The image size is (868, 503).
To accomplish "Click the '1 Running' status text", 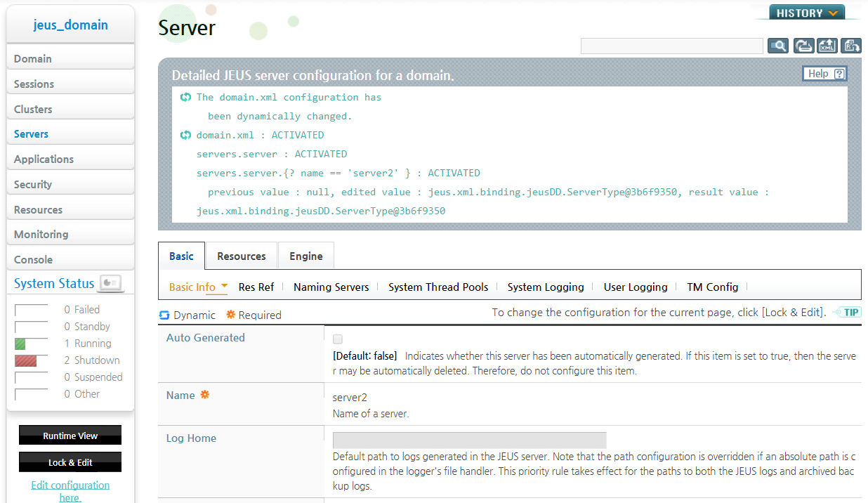I will click(88, 344).
